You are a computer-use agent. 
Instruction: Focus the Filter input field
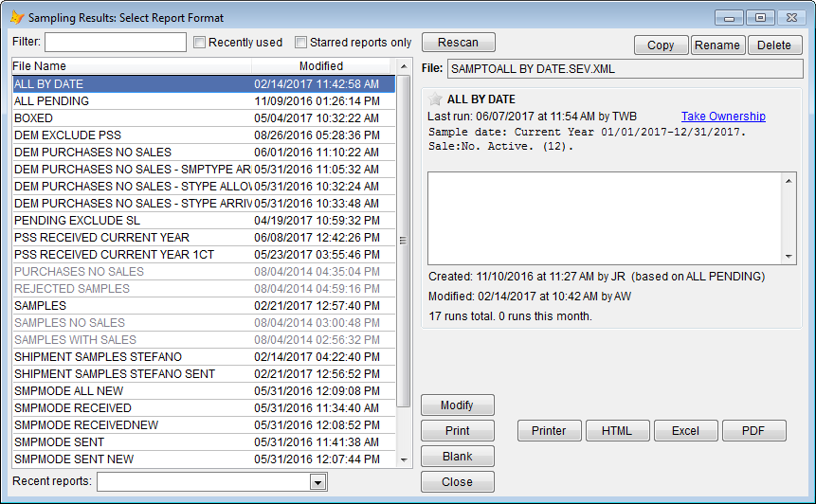click(116, 42)
